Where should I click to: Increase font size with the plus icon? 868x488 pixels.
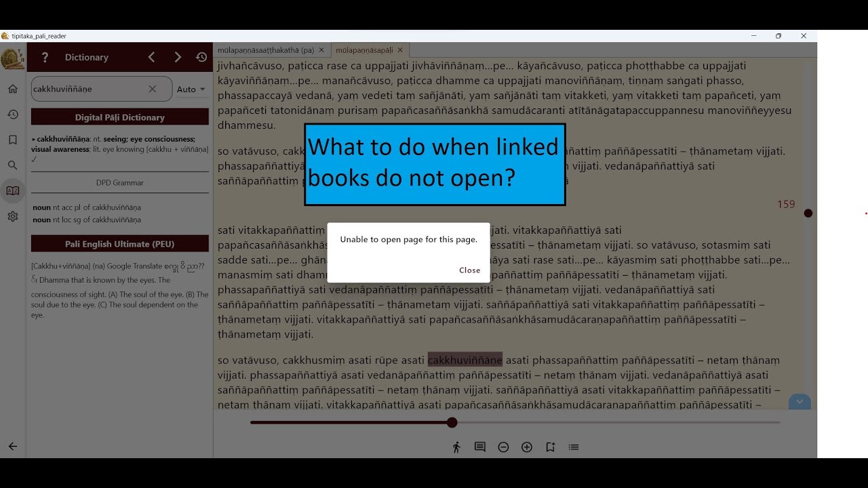pos(527,447)
